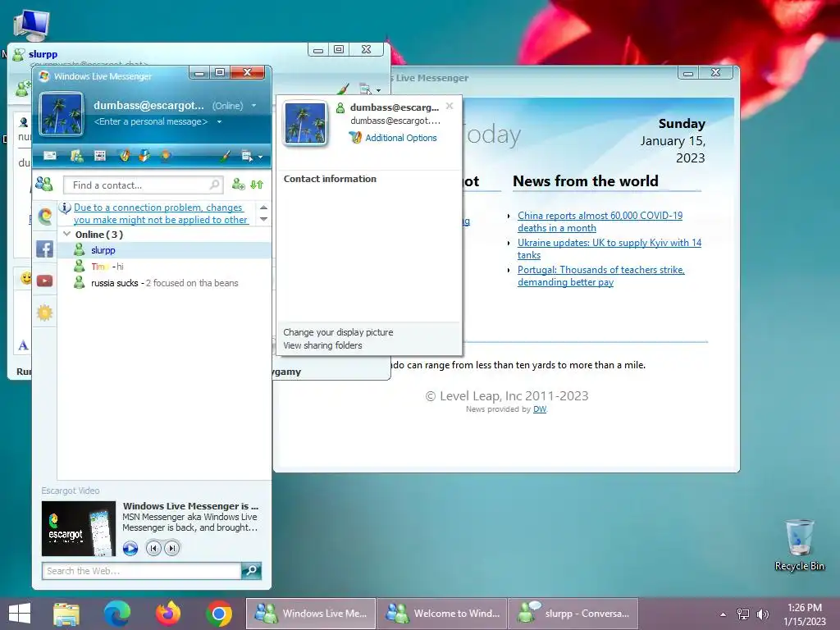Click the palm tree display picture in Messenger
The width and height of the screenshot is (840, 630).
(x=62, y=113)
